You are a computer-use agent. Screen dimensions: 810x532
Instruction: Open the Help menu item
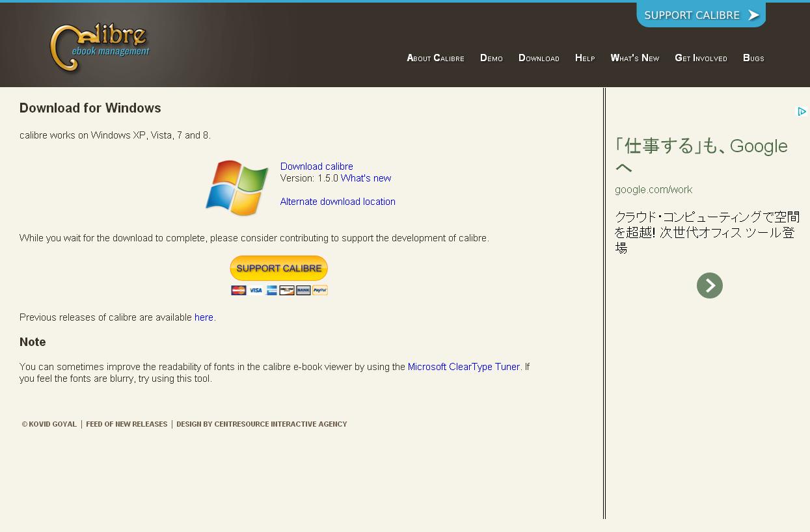585,58
